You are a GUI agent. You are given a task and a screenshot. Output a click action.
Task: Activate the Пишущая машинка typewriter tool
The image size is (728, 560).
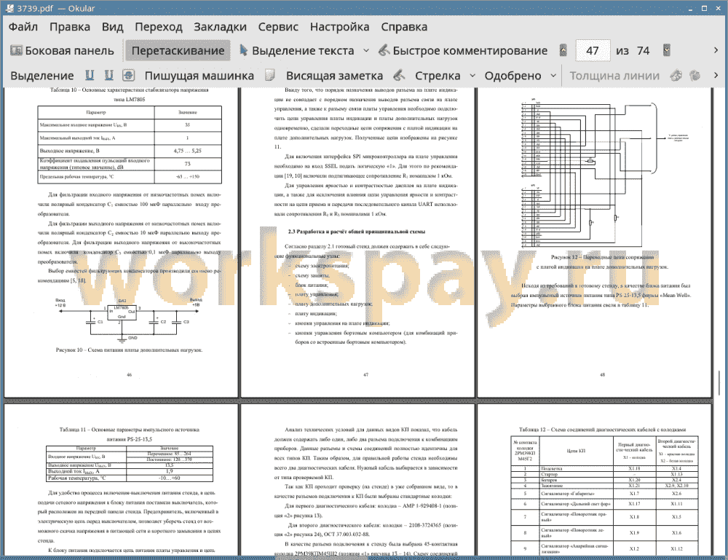pyautogui.click(x=199, y=76)
